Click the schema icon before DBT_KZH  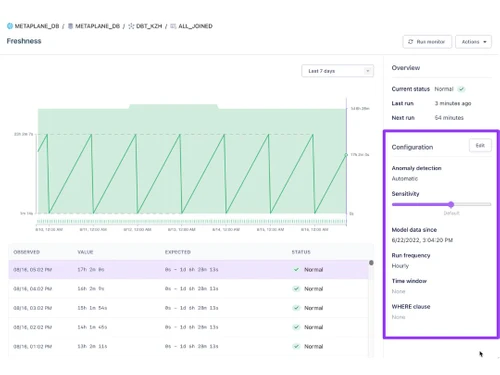[x=131, y=26]
